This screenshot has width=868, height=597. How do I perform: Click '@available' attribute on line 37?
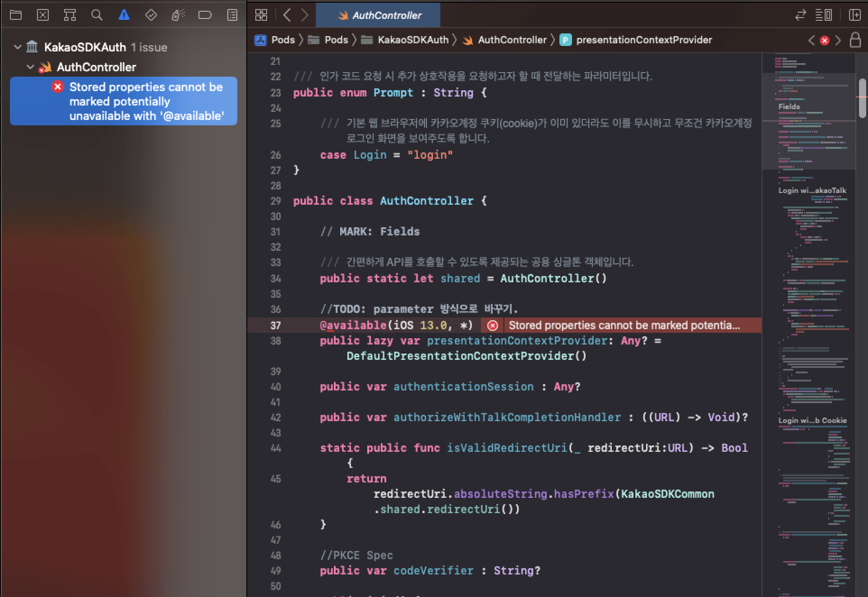353,325
